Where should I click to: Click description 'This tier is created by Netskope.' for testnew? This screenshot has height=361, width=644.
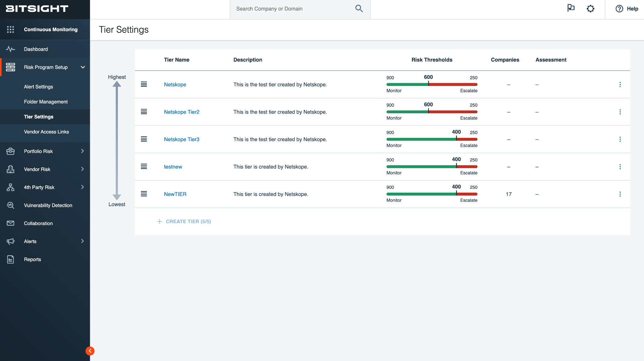point(271,166)
